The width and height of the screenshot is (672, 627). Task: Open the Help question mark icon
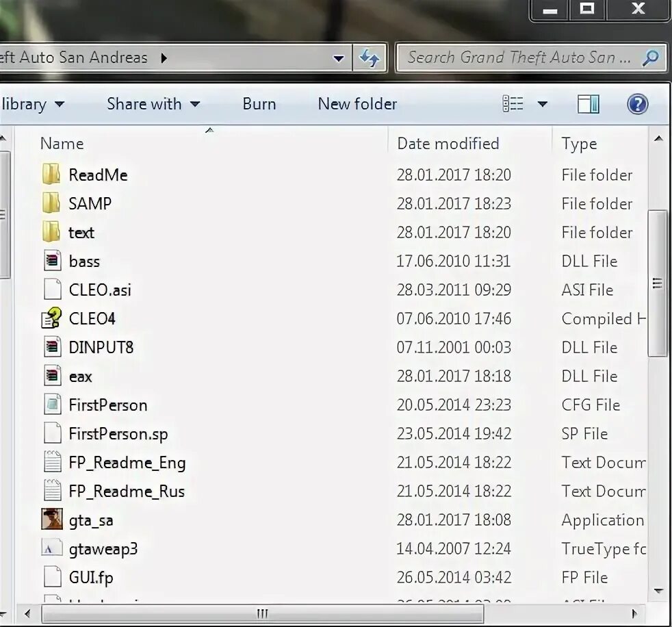click(637, 104)
